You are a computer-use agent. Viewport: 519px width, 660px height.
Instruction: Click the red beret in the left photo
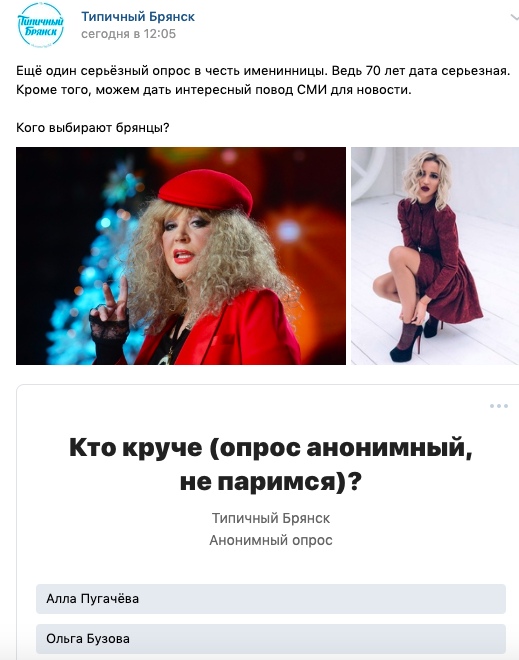pyautogui.click(x=206, y=192)
